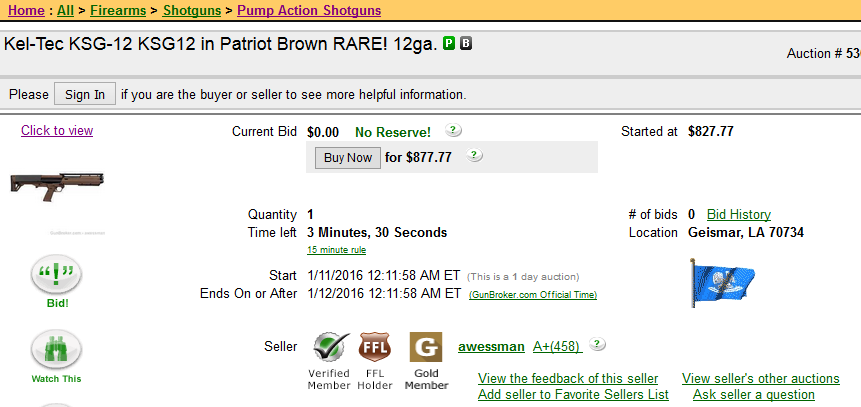Click the FFL Holder shield badge
Viewport: 861px width, 407px height.
click(x=376, y=348)
